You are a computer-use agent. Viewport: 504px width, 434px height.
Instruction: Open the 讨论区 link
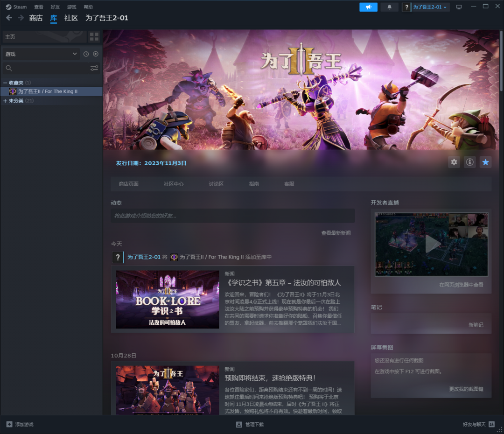click(216, 184)
